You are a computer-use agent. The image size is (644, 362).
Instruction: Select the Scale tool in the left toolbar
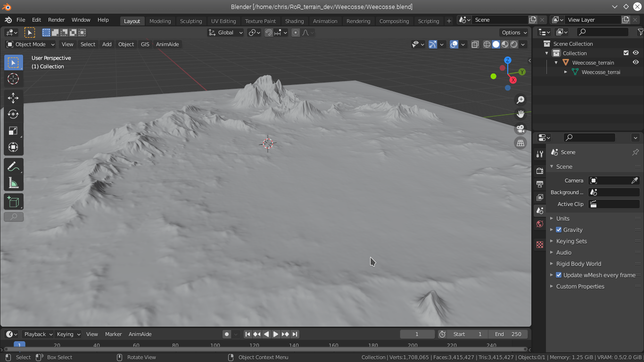(x=13, y=131)
